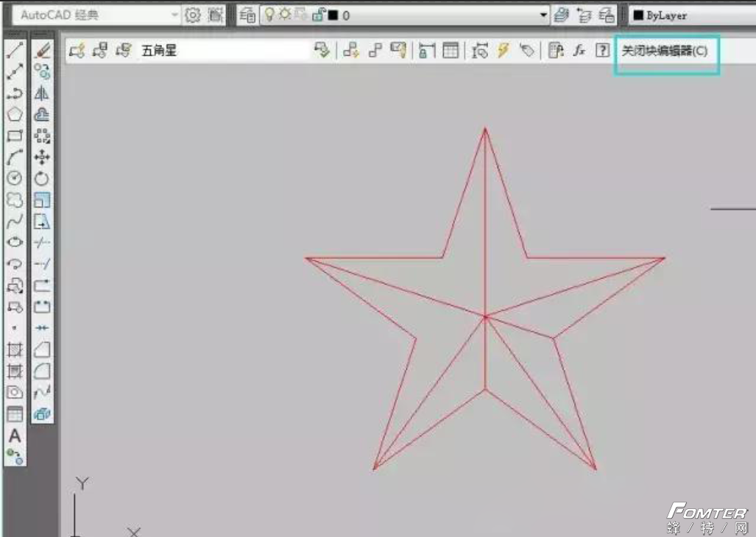Toggle layer 0 viewport freeze icon
Image resolution: width=756 pixels, height=537 pixels.
pos(301,15)
